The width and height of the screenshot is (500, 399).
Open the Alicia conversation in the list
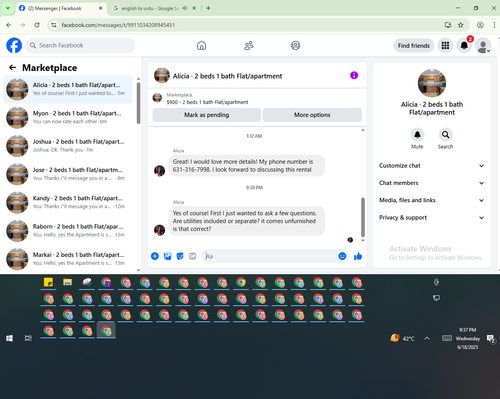tap(68, 89)
